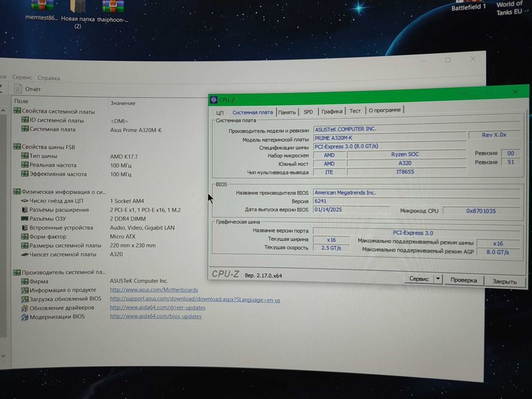The width and height of the screenshot is (532, 399).
Task: Click the 1 Socket AM4 value
Action: click(x=127, y=201)
